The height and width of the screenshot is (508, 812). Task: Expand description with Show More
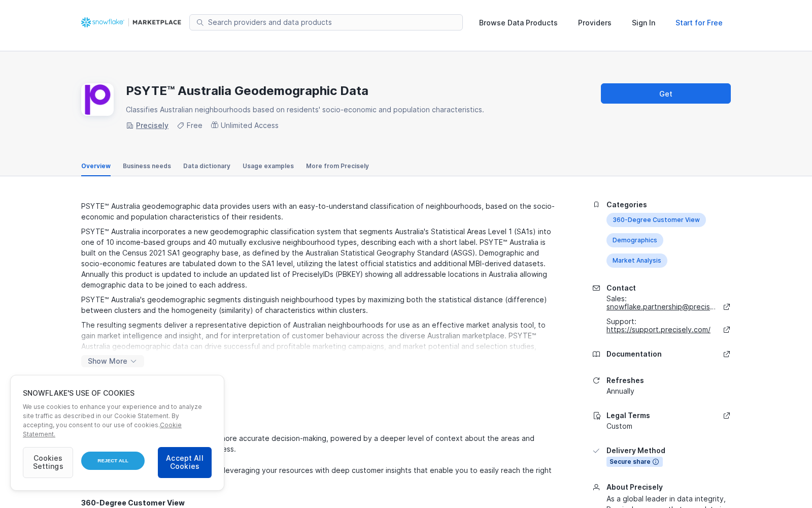113,361
